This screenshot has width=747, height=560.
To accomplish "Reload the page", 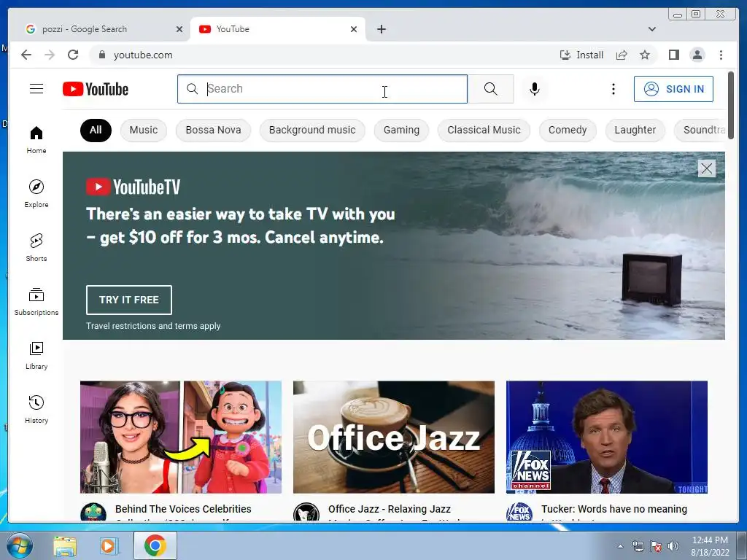I will coord(73,55).
